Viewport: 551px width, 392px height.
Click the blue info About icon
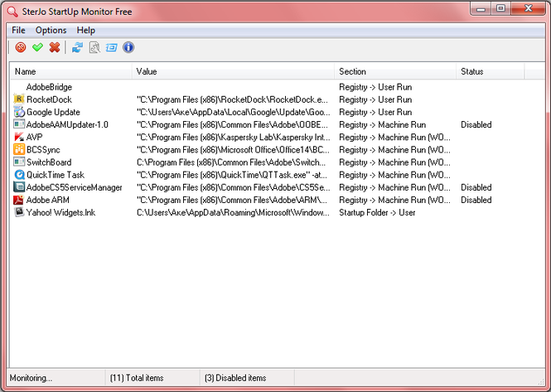click(128, 48)
